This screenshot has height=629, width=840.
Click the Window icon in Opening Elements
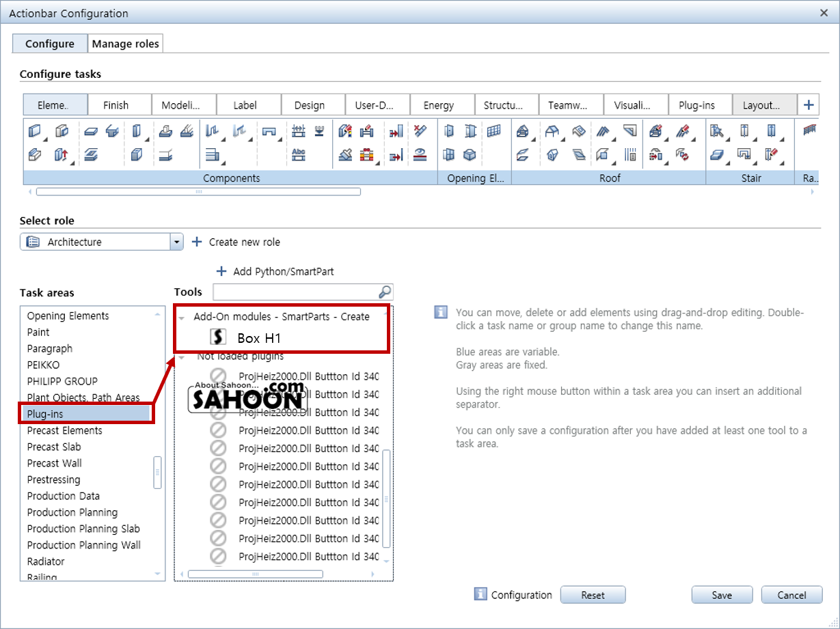click(449, 155)
